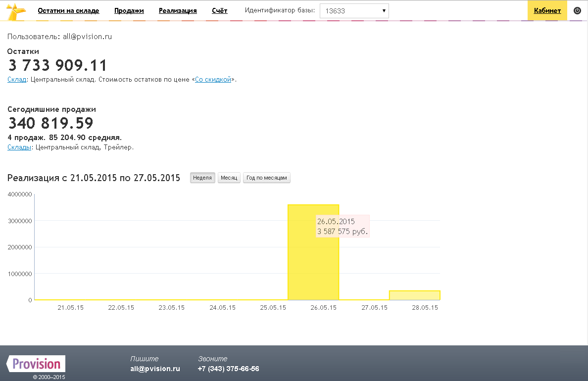Click the yellow star logo icon

pos(16,11)
